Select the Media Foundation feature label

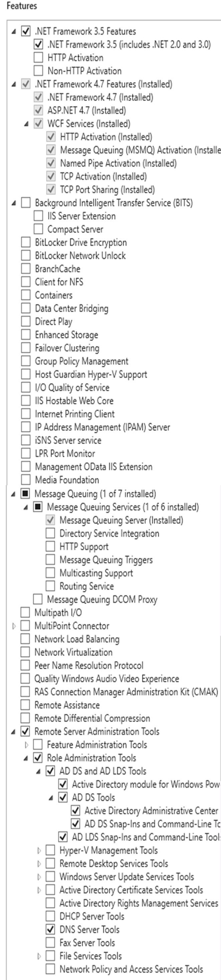coord(67,480)
